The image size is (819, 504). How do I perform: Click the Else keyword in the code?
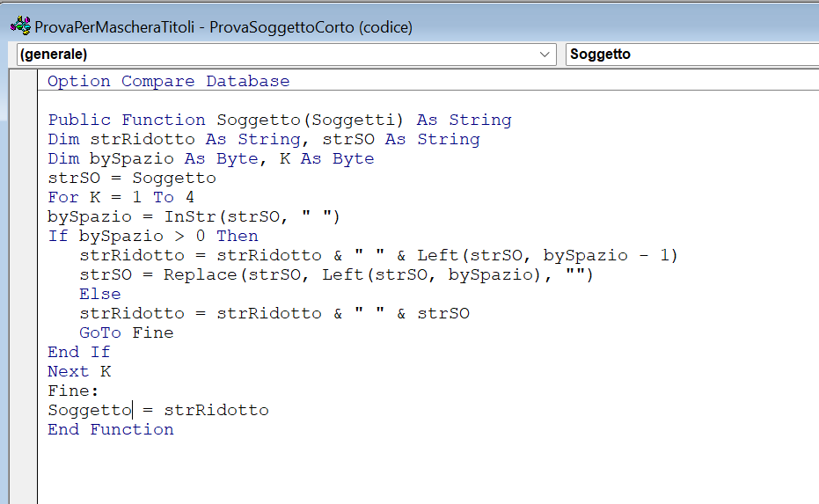pyautogui.click(x=100, y=294)
